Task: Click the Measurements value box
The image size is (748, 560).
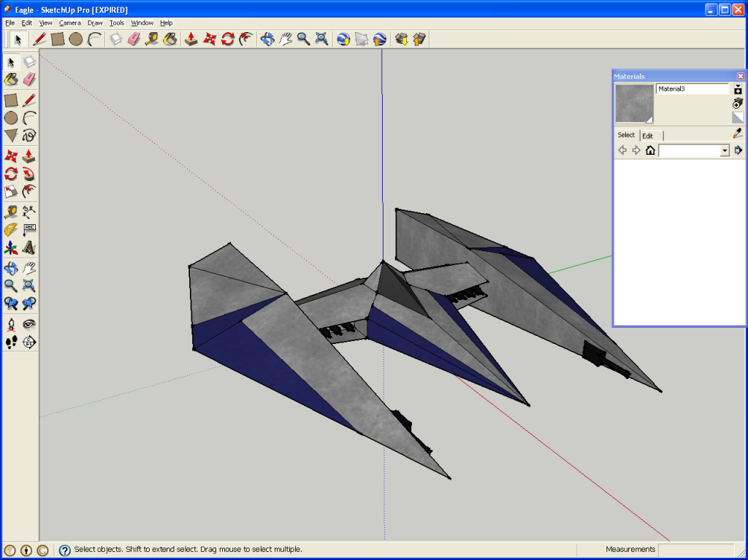Action: coord(695,550)
